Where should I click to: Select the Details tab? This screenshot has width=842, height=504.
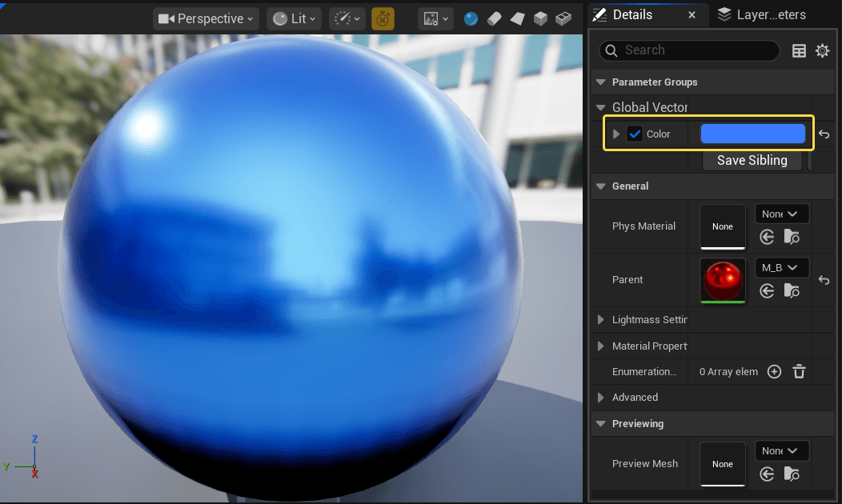click(631, 14)
